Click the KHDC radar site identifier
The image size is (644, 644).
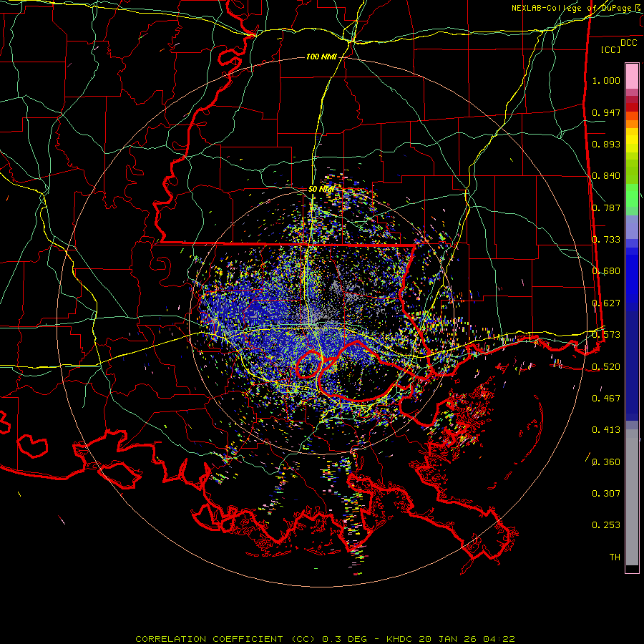(x=401, y=639)
